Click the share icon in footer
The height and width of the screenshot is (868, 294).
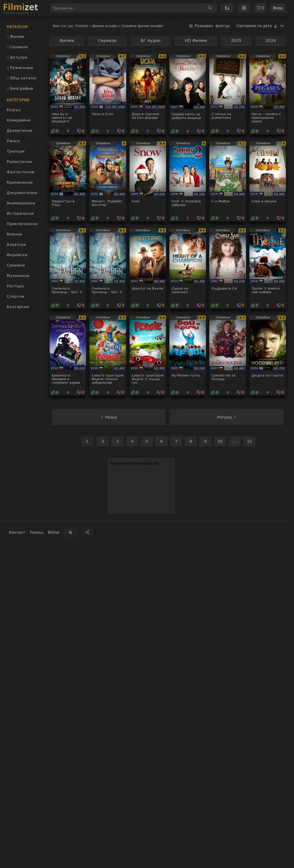88,532
